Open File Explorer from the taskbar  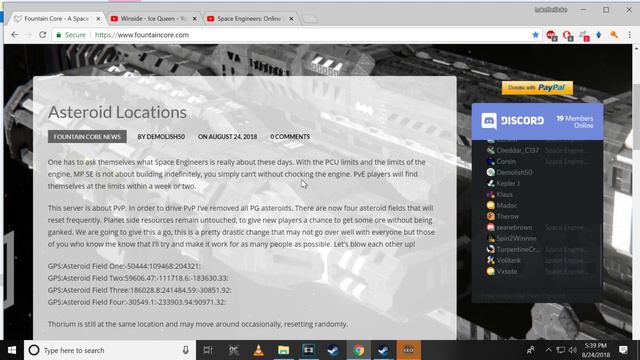click(x=284, y=350)
